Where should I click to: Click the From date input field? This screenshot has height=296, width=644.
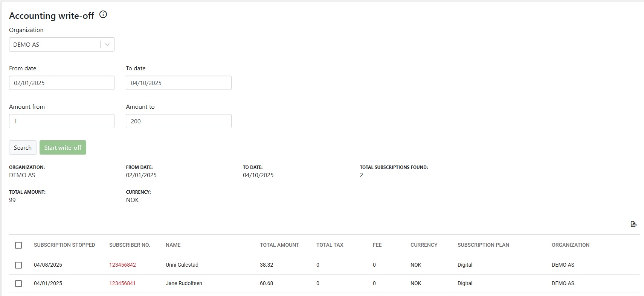pyautogui.click(x=61, y=83)
